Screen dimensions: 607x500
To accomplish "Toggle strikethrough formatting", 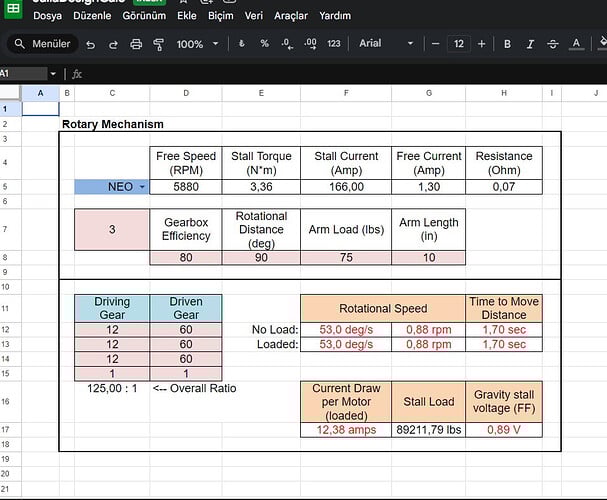I will [553, 44].
